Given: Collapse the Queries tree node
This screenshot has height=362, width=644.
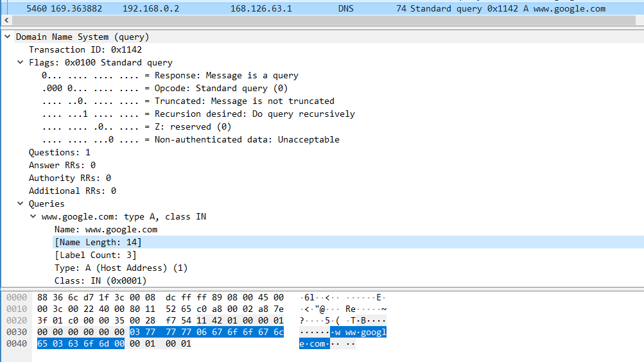Looking at the screenshot, I should [x=20, y=203].
